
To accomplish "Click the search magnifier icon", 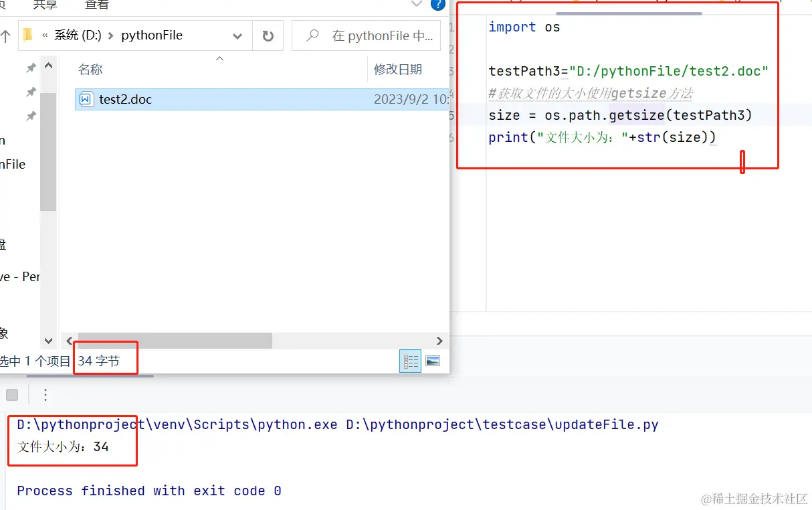I will click(x=312, y=36).
